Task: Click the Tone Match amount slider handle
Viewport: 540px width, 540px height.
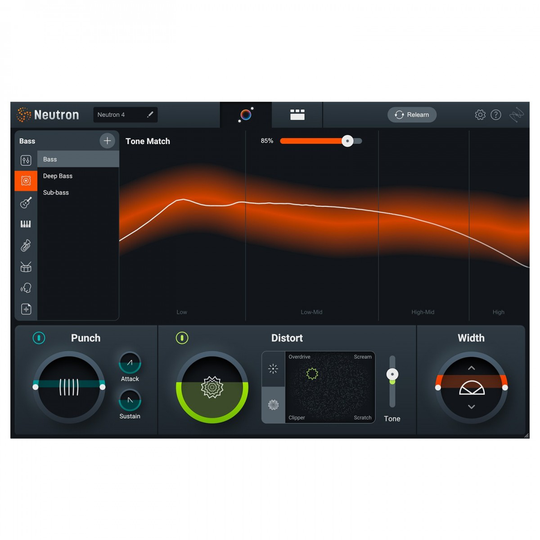Action: tap(347, 141)
